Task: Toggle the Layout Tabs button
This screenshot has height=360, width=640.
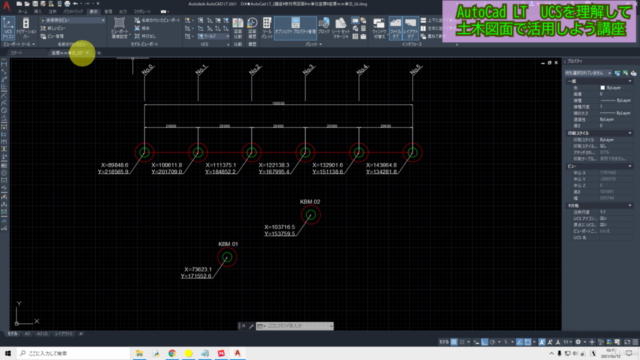Action: click(x=410, y=28)
